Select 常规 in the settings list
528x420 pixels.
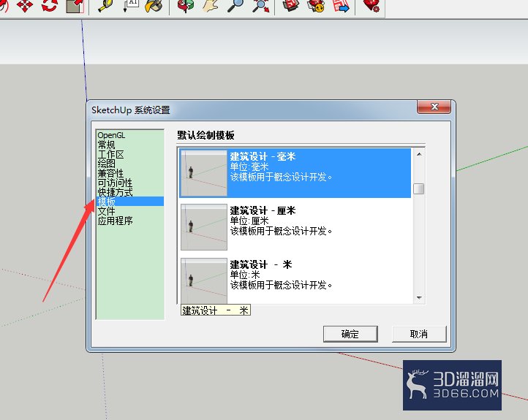tap(107, 145)
